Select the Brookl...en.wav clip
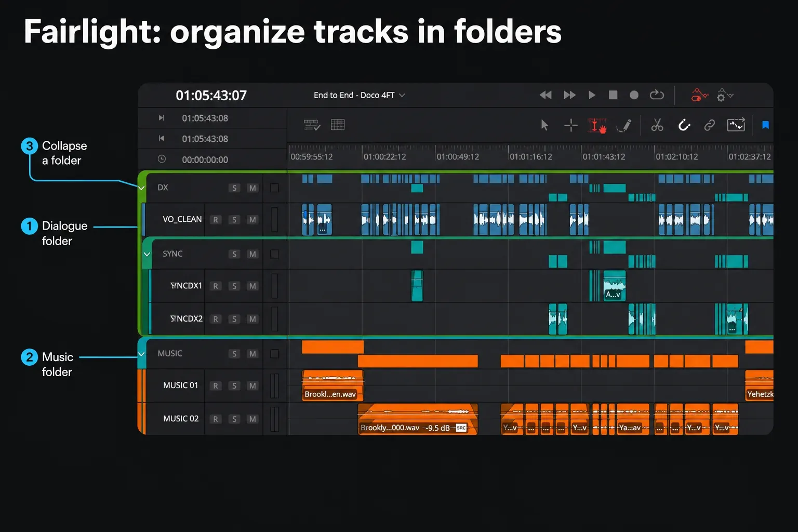 point(332,385)
